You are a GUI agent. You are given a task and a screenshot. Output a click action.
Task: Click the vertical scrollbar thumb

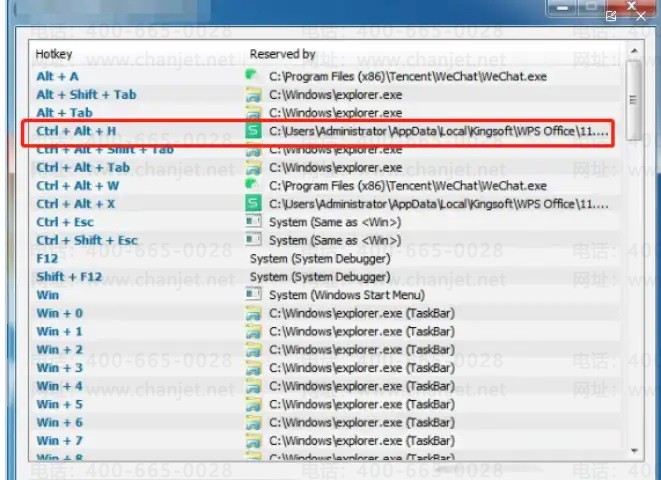[633, 100]
